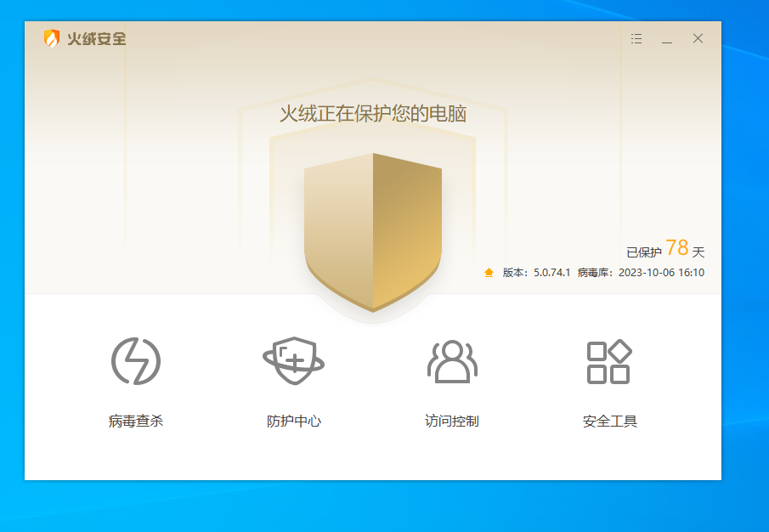Choose the 访问控制 text label

(x=452, y=421)
